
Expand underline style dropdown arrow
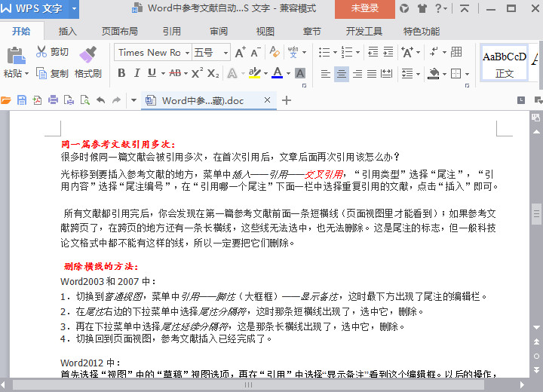tap(163, 73)
